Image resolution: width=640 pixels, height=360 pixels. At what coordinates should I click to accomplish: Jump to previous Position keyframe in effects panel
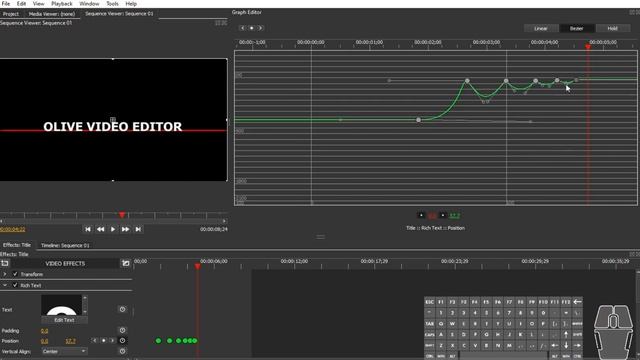tap(95, 340)
